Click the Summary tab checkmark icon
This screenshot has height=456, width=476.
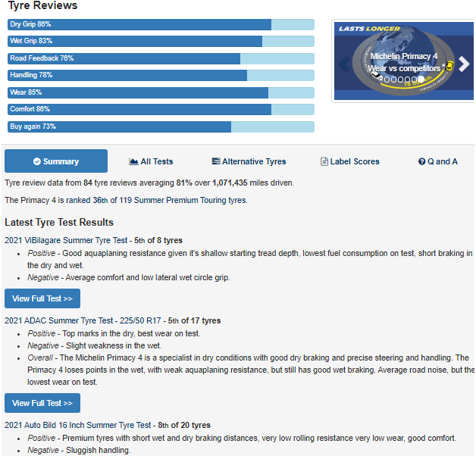37,161
